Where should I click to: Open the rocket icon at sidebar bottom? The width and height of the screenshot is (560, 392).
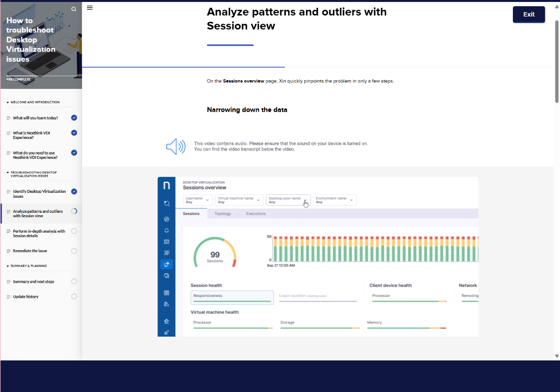tap(166, 332)
